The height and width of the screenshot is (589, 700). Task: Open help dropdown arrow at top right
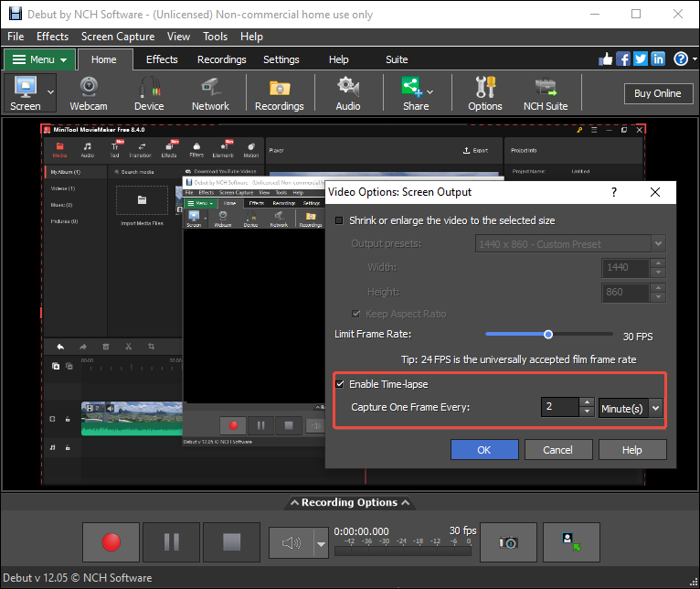(x=695, y=59)
